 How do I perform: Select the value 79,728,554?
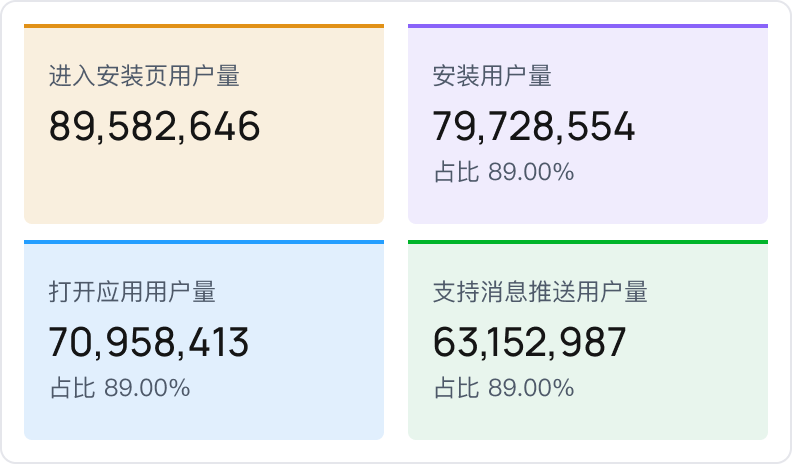534,127
